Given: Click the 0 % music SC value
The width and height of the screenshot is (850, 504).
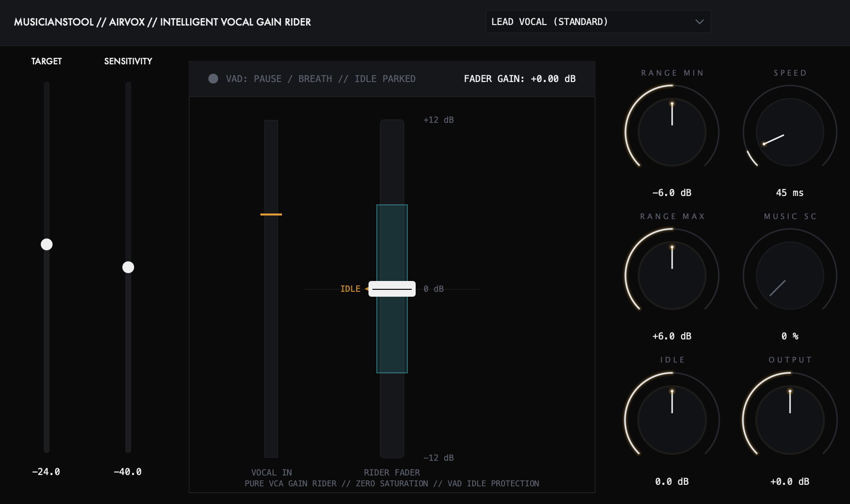Looking at the screenshot, I should click(790, 336).
